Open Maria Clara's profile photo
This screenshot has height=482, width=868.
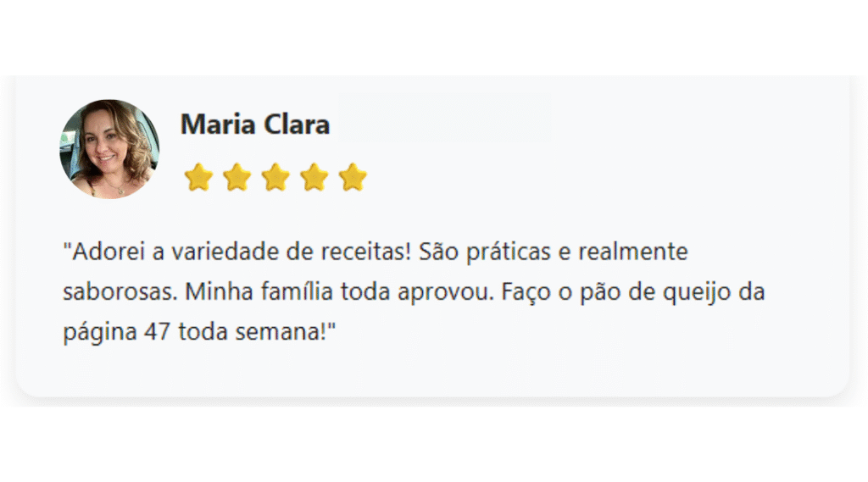point(109,149)
